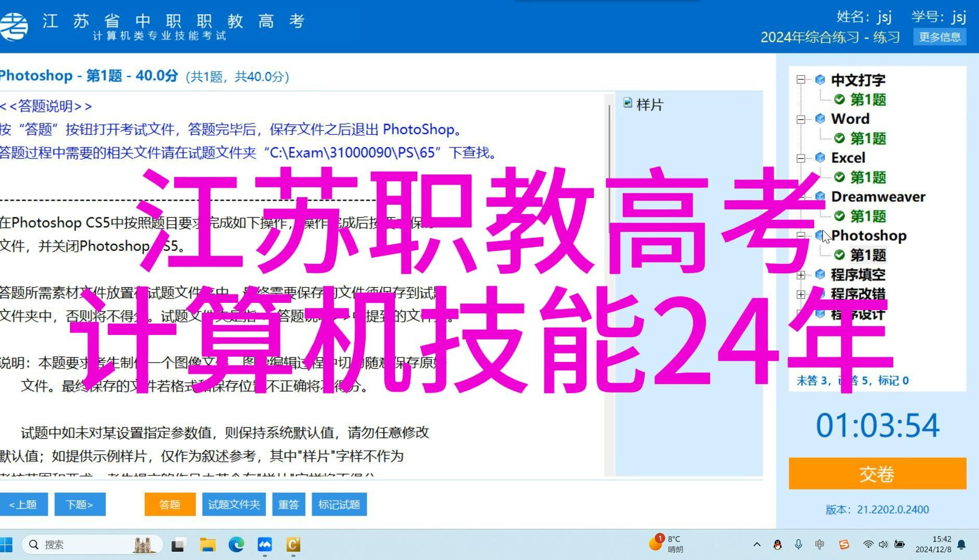
Task: Click countdown timer 01:03:54
Action: 877,425
